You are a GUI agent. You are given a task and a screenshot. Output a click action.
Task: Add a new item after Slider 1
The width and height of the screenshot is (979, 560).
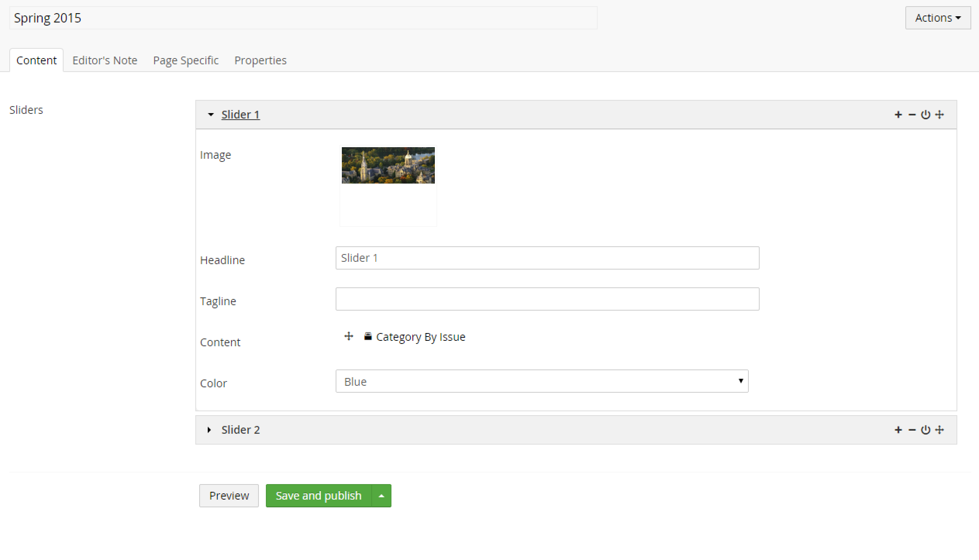click(x=898, y=115)
